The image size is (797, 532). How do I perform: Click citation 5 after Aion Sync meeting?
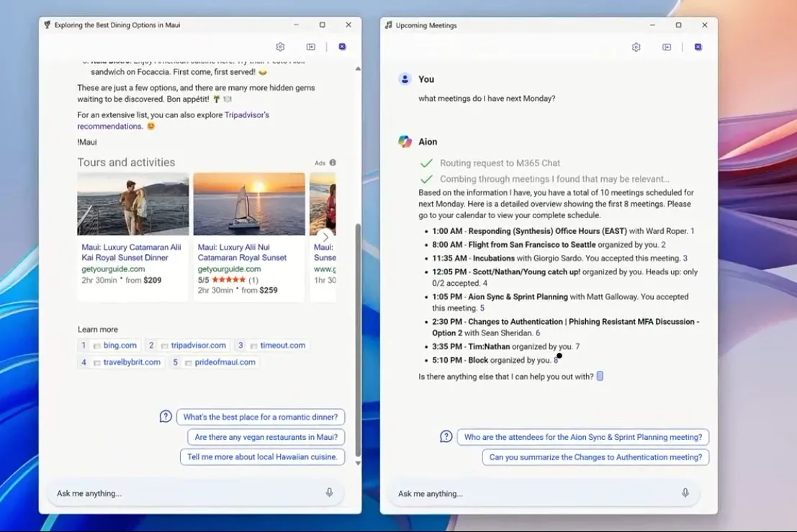click(x=482, y=308)
